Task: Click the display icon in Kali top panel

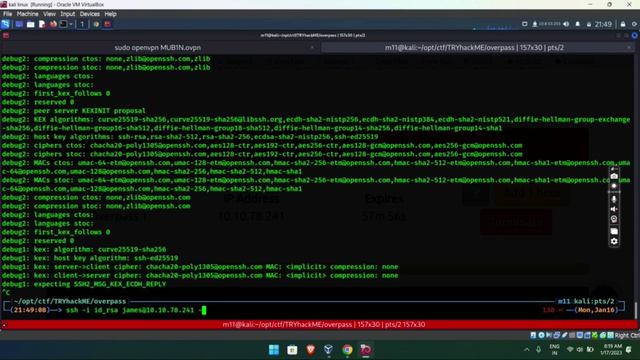Action: [524, 24]
